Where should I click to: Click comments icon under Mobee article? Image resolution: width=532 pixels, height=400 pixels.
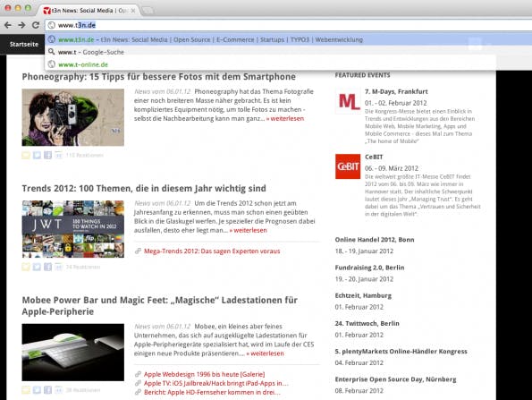(59, 390)
